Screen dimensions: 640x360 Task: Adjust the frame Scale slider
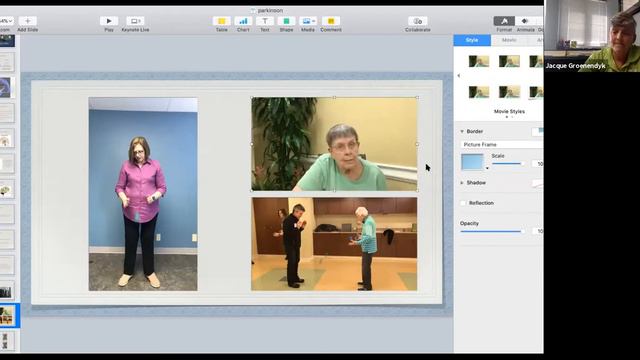coord(508,164)
